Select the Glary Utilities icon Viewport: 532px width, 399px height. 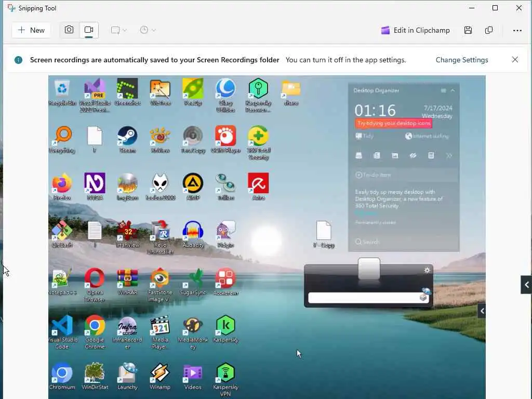click(225, 96)
